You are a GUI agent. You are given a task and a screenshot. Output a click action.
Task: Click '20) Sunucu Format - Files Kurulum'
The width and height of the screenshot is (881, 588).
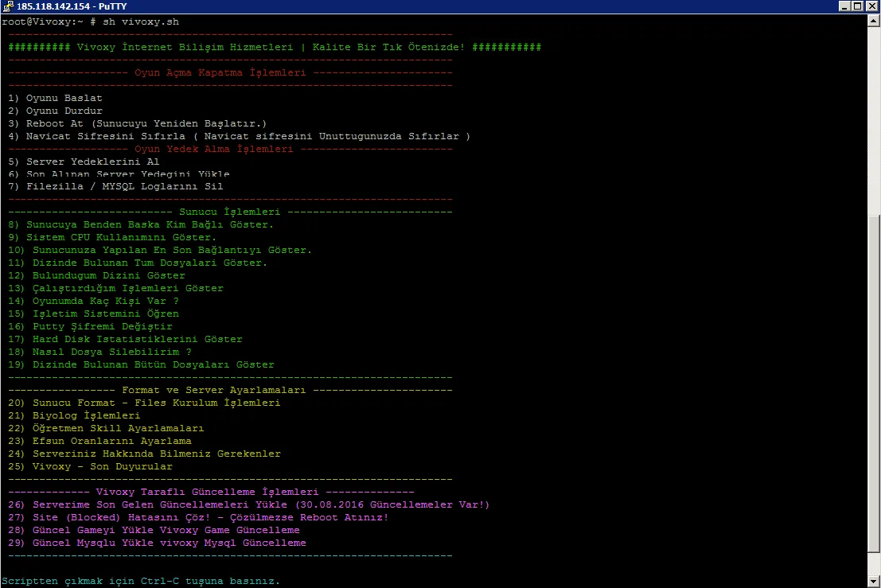(144, 403)
